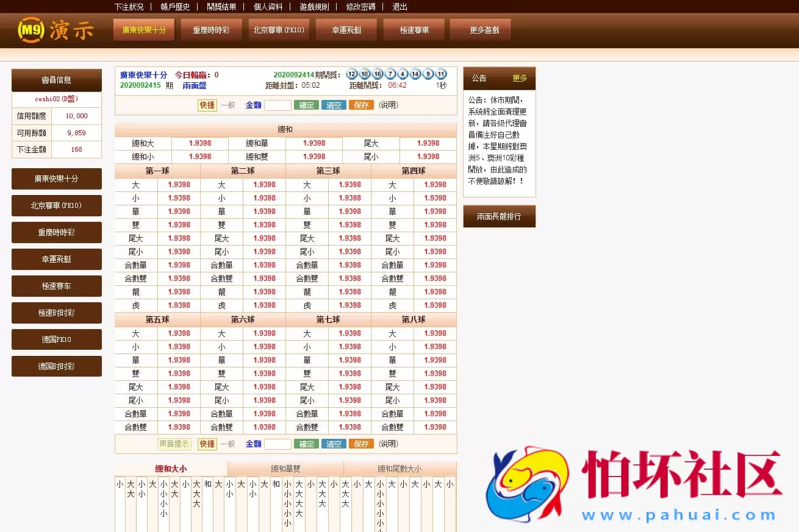Click the green 確定 confirm button
Screen dimensions: 799x532
[306, 105]
